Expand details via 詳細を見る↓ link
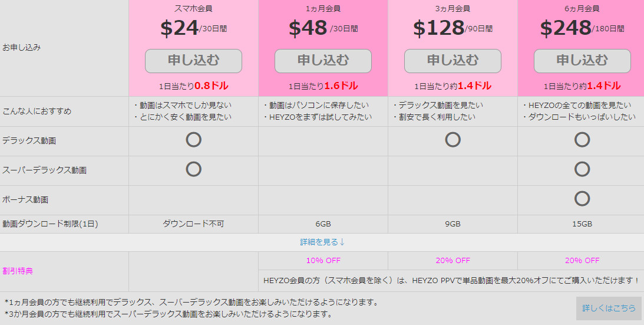 (x=322, y=242)
